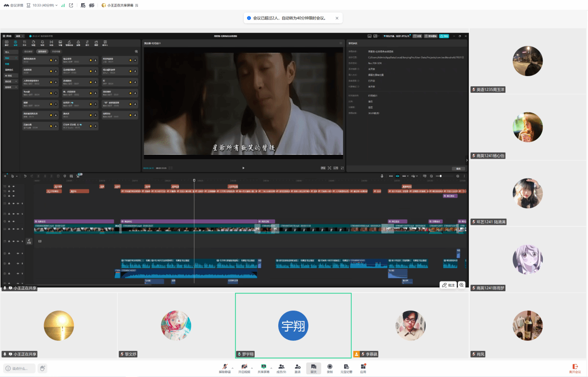Click the timeline playhead marker

pos(194,180)
